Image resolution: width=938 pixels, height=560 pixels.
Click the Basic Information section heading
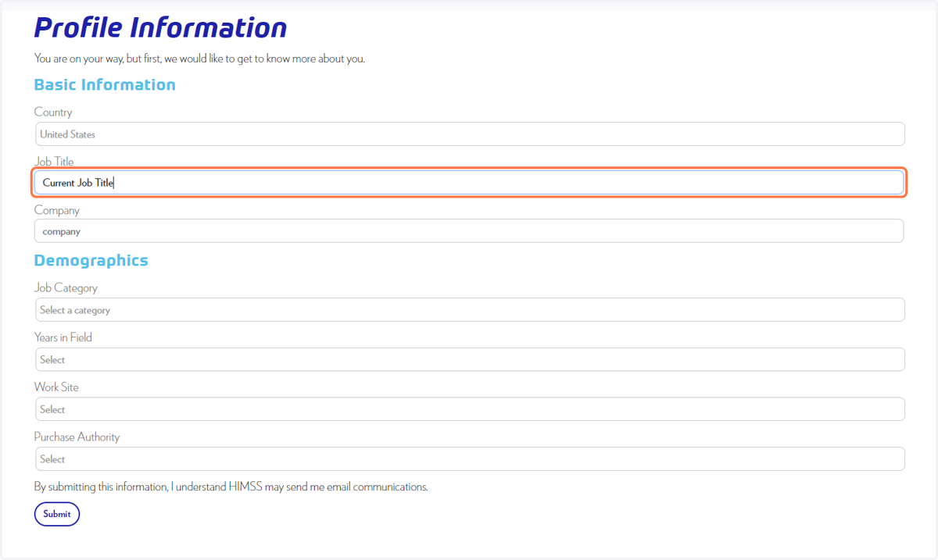coord(105,84)
